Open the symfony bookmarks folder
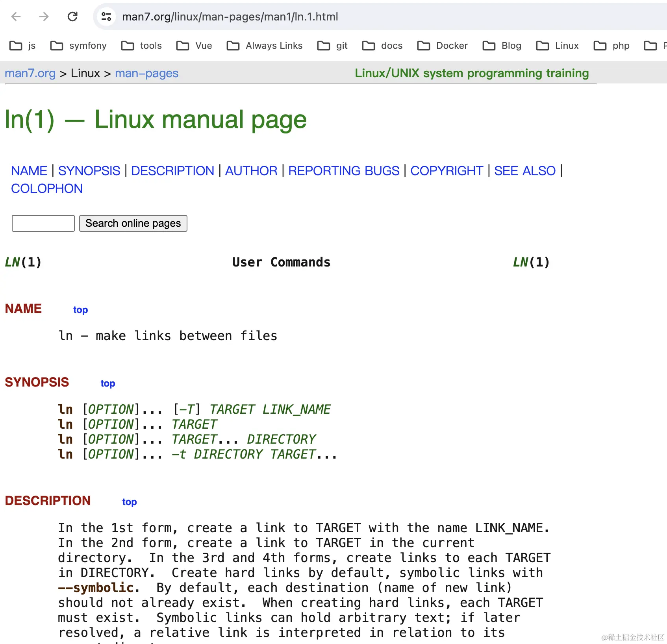This screenshot has height=644, width=667. 78,46
